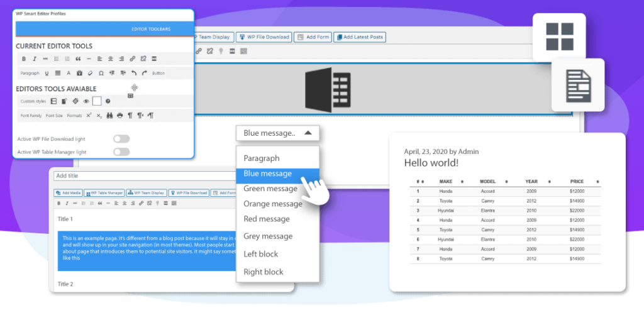This screenshot has width=644, height=320.
Task: Open Font Family dropdown
Action: [31, 116]
